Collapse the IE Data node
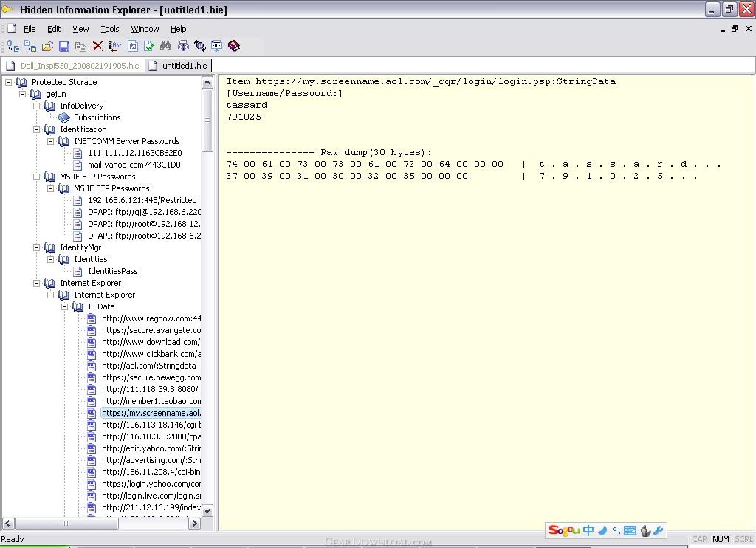 64,306
